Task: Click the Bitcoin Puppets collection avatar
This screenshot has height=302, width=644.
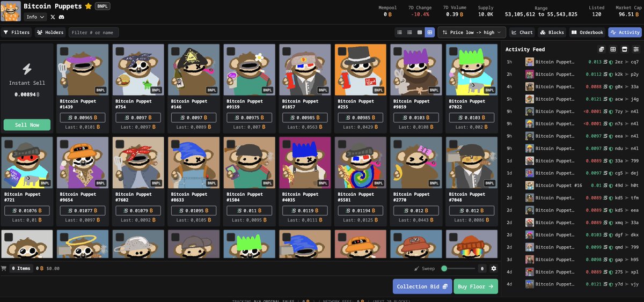Action: tap(11, 11)
